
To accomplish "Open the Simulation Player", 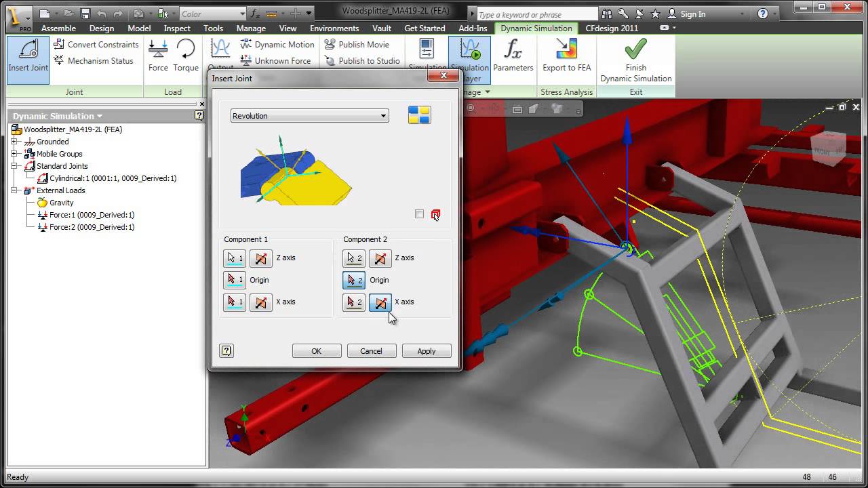I will (469, 60).
